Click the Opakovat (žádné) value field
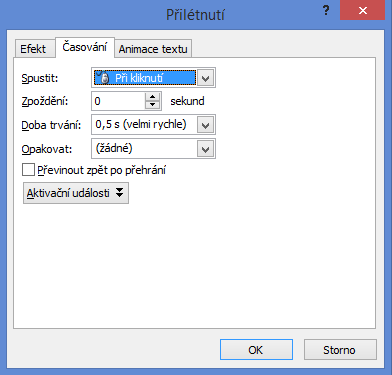This screenshot has height=375, width=392. [145, 149]
